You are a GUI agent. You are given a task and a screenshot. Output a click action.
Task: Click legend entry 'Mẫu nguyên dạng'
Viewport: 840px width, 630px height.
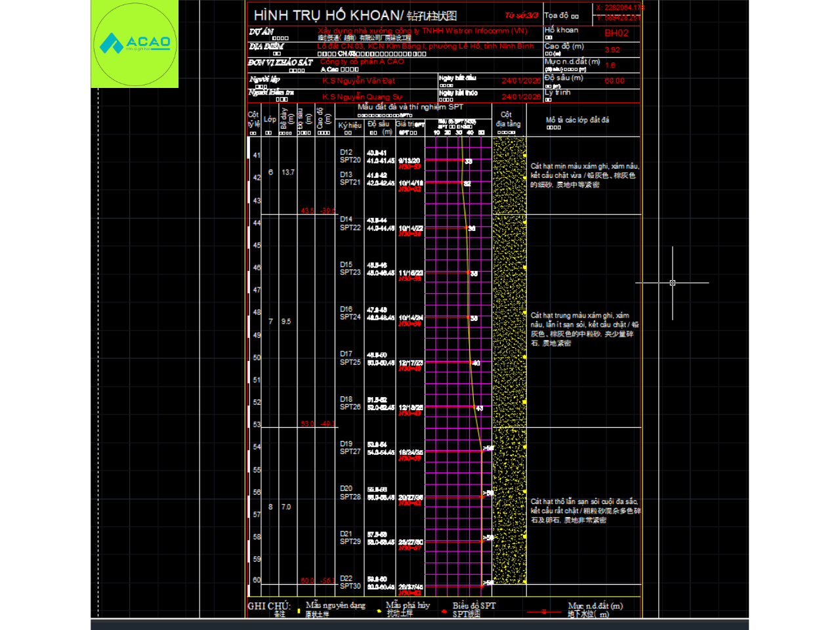335,605
